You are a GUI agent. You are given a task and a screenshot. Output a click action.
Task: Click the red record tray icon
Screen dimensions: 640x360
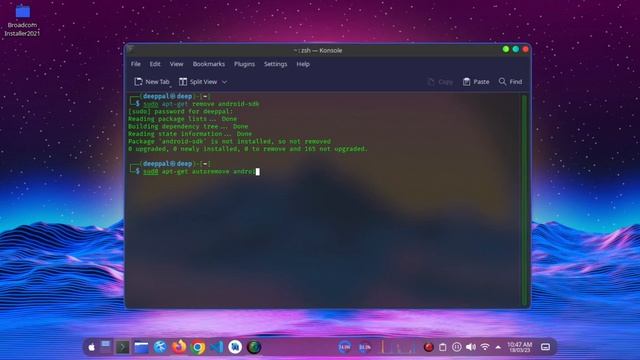429,347
